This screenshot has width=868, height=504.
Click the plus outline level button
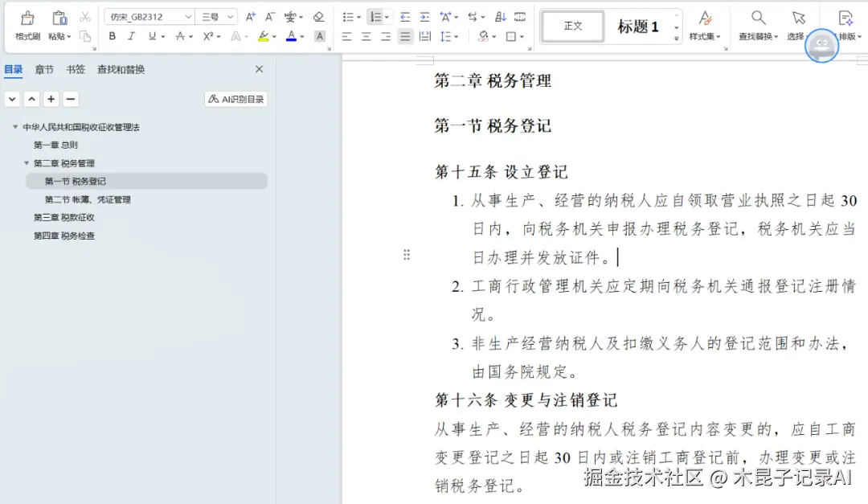point(51,99)
